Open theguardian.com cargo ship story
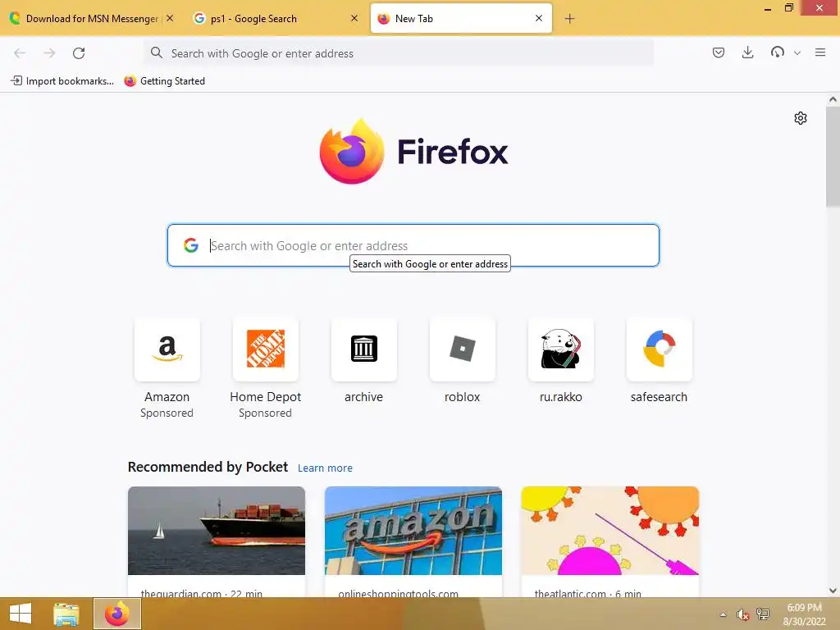The width and height of the screenshot is (840, 630). pyautogui.click(x=217, y=541)
